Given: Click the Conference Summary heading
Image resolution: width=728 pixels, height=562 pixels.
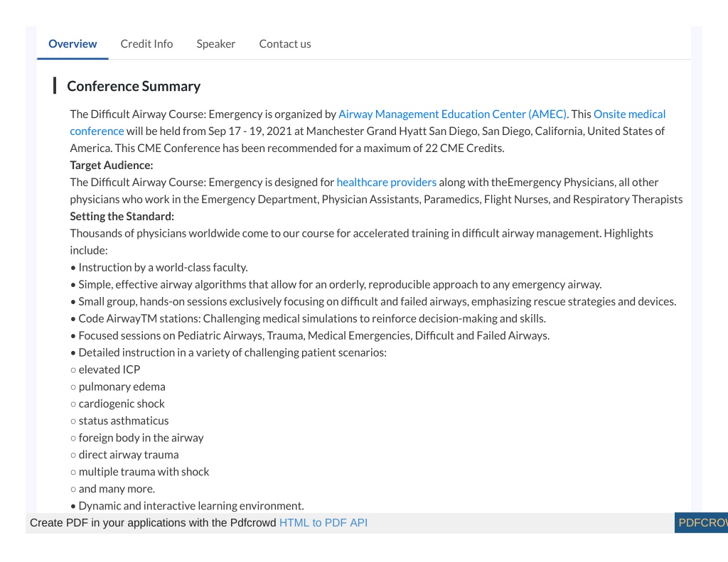Looking at the screenshot, I should click(134, 86).
